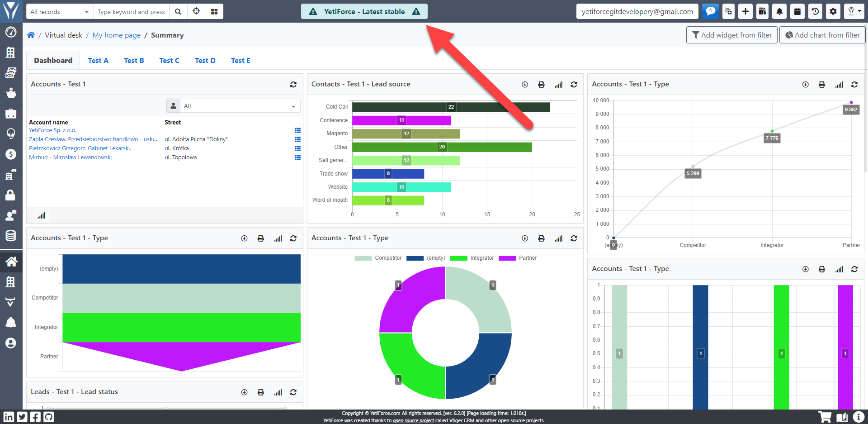
Task: Toggle Integrator legend in donut chart
Action: pos(472,258)
